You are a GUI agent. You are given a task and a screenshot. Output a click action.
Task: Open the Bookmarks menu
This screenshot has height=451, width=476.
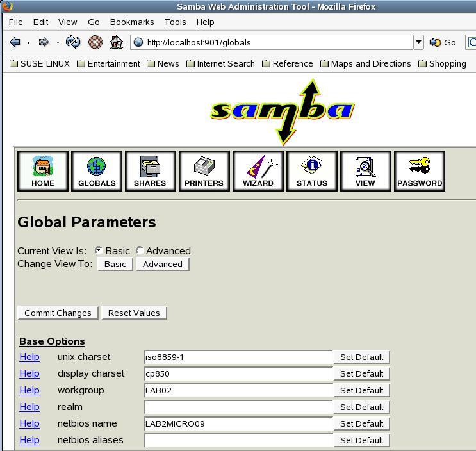[132, 22]
